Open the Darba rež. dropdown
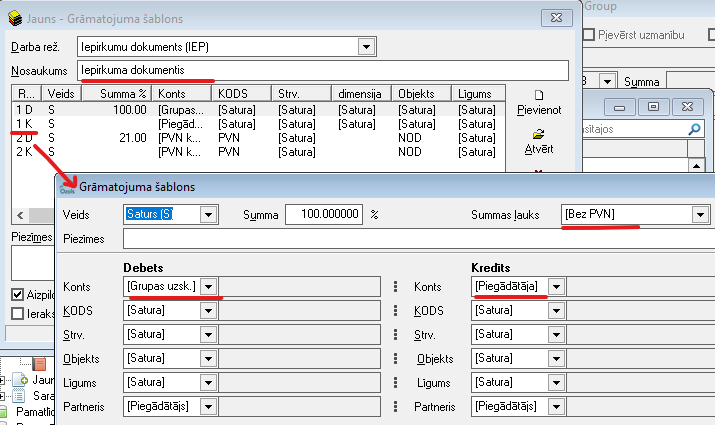 pyautogui.click(x=366, y=47)
